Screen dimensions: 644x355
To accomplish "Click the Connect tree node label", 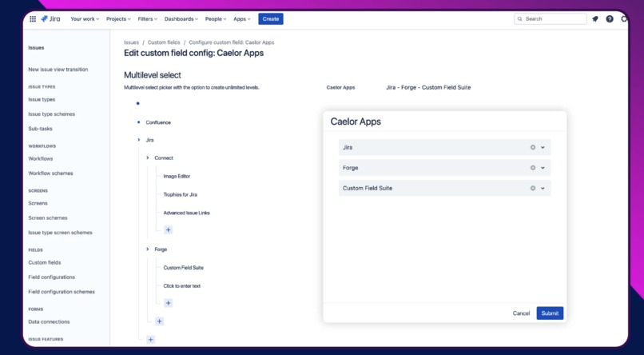I will tap(164, 158).
